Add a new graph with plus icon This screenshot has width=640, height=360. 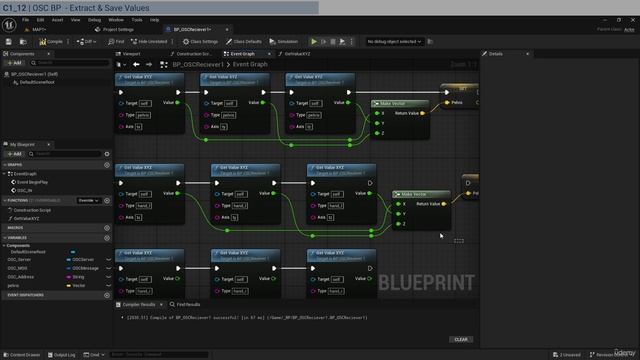107,165
